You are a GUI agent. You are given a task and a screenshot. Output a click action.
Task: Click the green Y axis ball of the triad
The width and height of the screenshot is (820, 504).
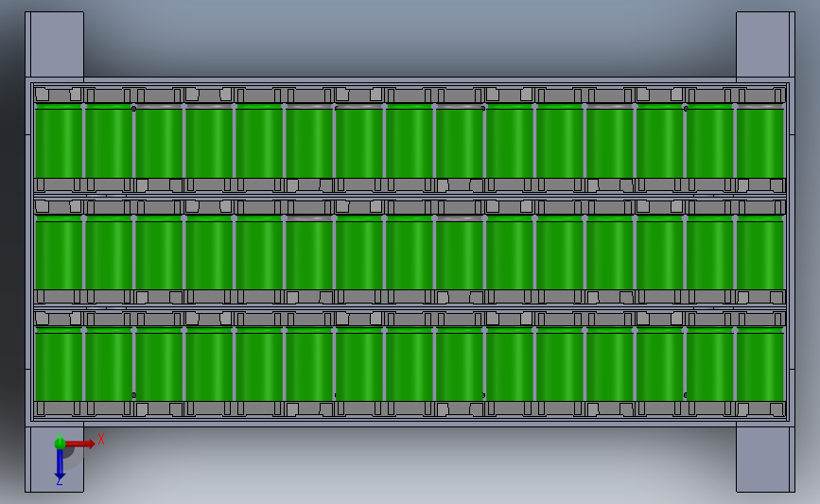pyautogui.click(x=60, y=443)
